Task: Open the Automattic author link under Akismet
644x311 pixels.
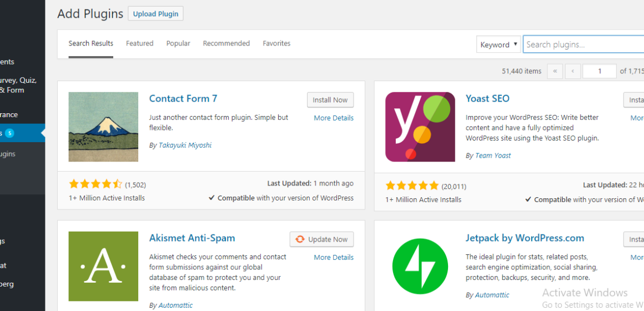Action: pyautogui.click(x=175, y=305)
